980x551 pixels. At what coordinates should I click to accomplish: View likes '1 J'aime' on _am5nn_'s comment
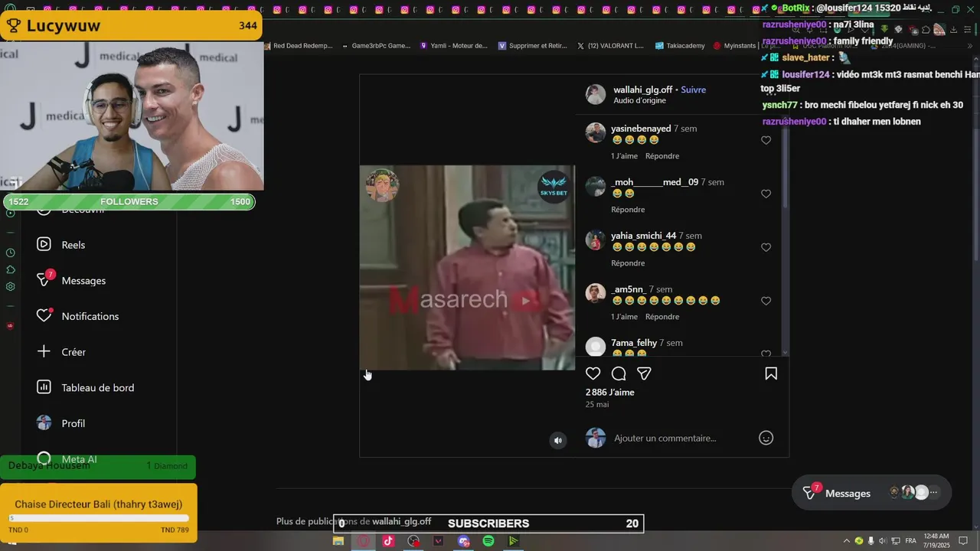(x=624, y=317)
